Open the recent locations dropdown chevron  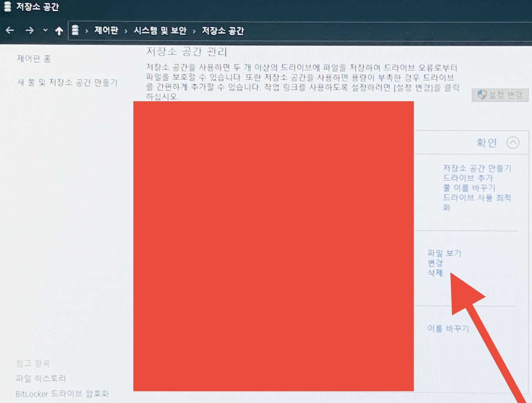[x=45, y=31]
